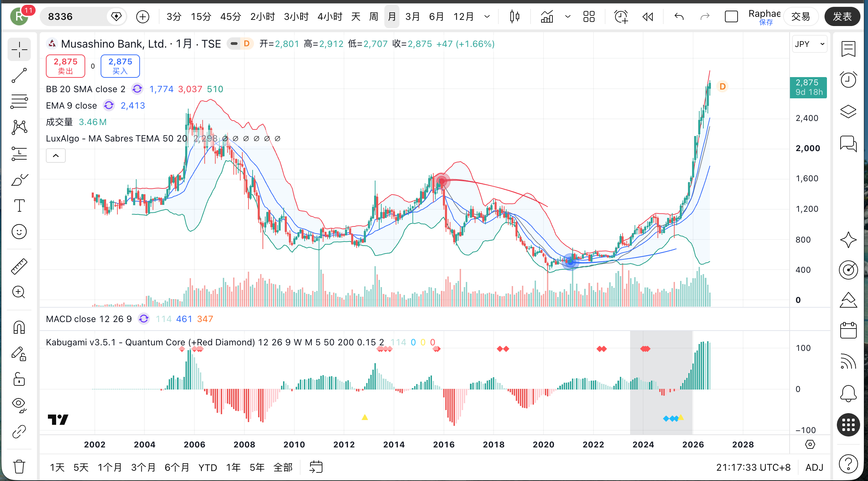Select the crosshair cursor tool
This screenshot has width=868, height=481.
coord(19,50)
